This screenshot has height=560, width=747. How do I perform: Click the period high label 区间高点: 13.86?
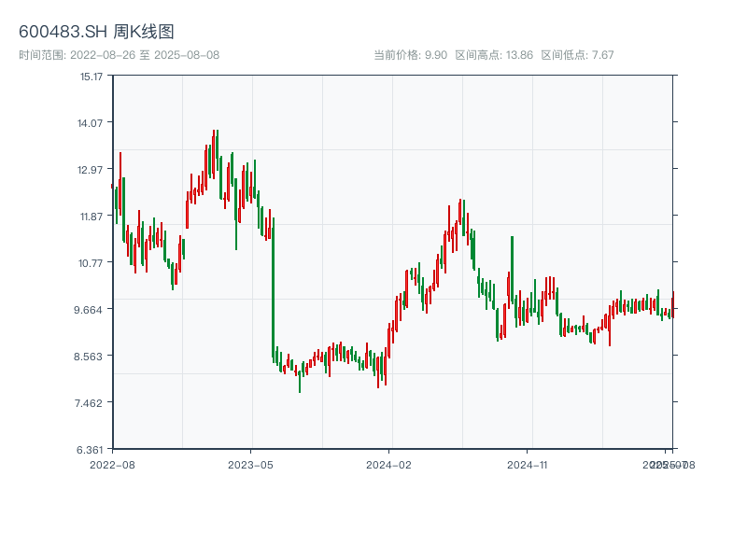(x=494, y=55)
